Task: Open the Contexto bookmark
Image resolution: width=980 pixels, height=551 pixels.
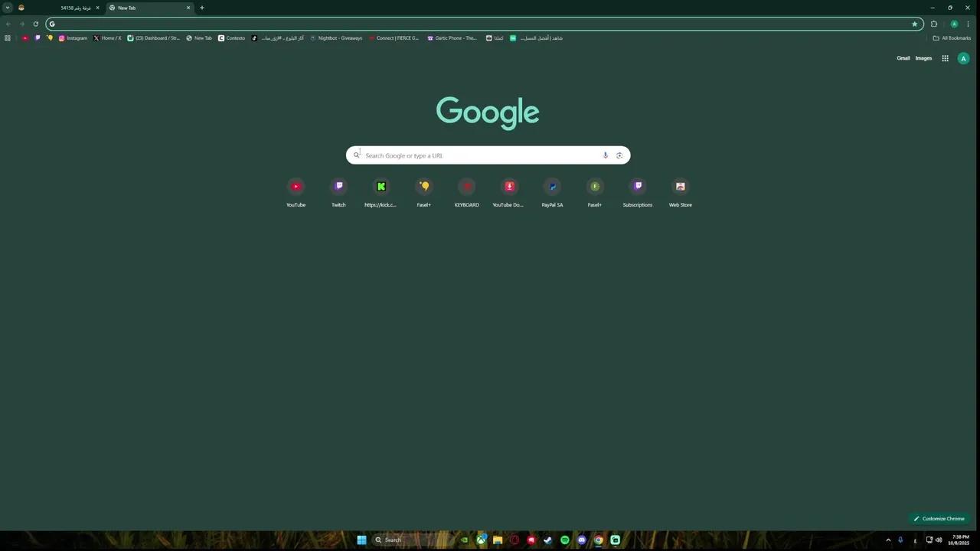Action: point(232,37)
